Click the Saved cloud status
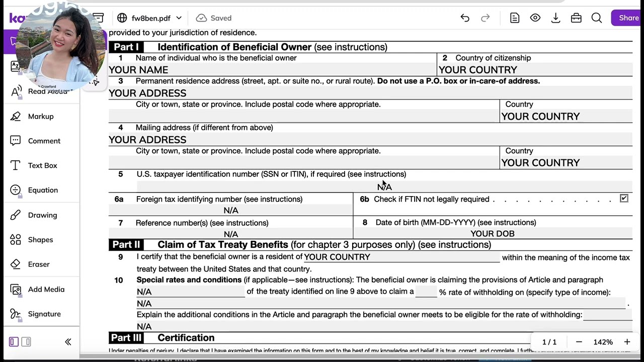Viewport: 644px width, 362px height. click(x=214, y=18)
